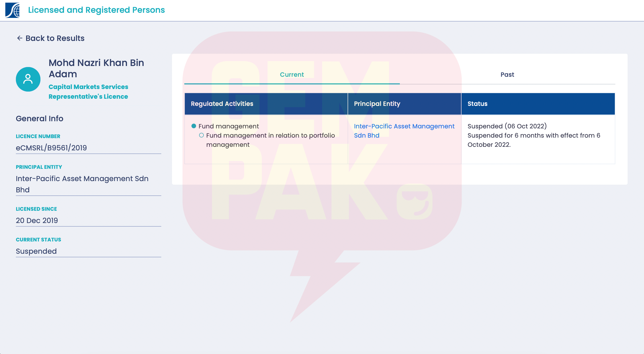The height and width of the screenshot is (354, 644).
Task: Select Suspended for 6 months description text
Action: coord(534,140)
